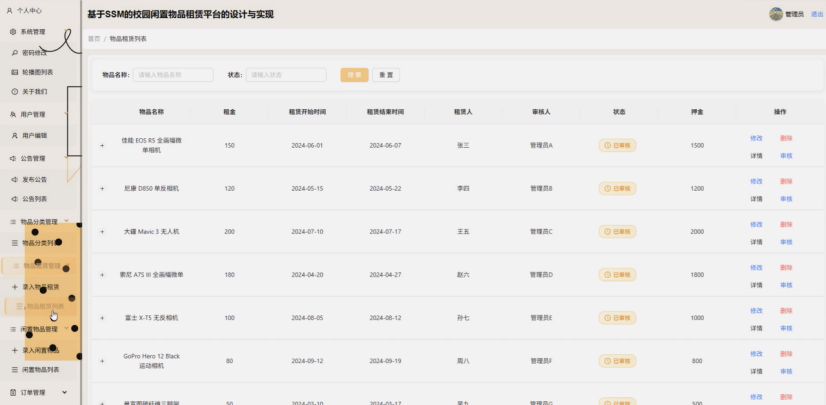Viewport: 826px width, 405px height.
Task: Open 详情 for the 佳能 EOS R5 row
Action: pos(756,156)
